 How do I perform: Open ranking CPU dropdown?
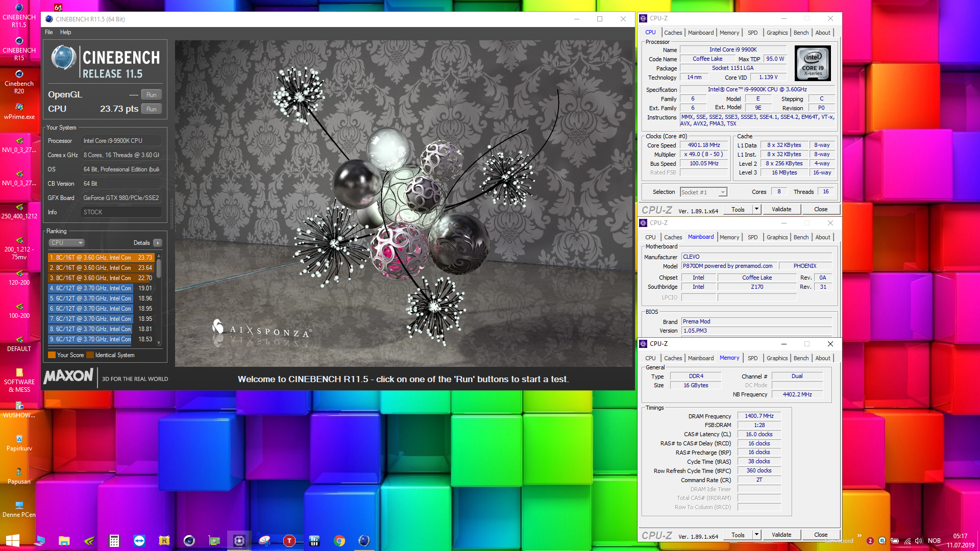[66, 243]
